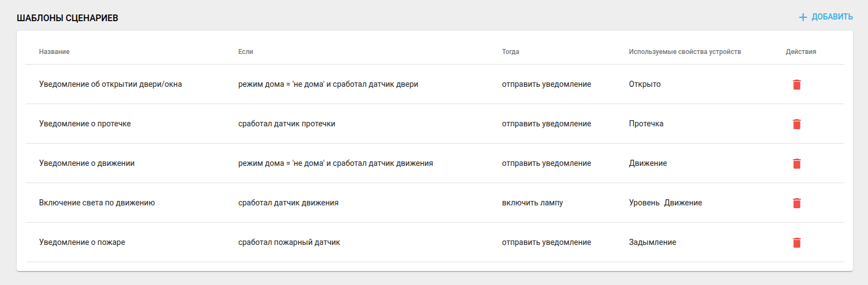
Task: Click the 'сработал пожарный датчик' condition
Action: point(289,243)
